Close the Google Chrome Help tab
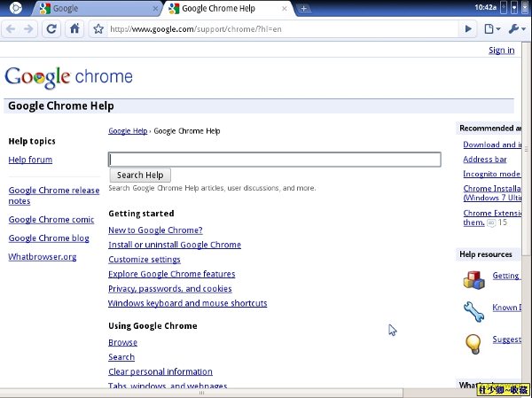The width and height of the screenshot is (532, 398). (x=285, y=9)
